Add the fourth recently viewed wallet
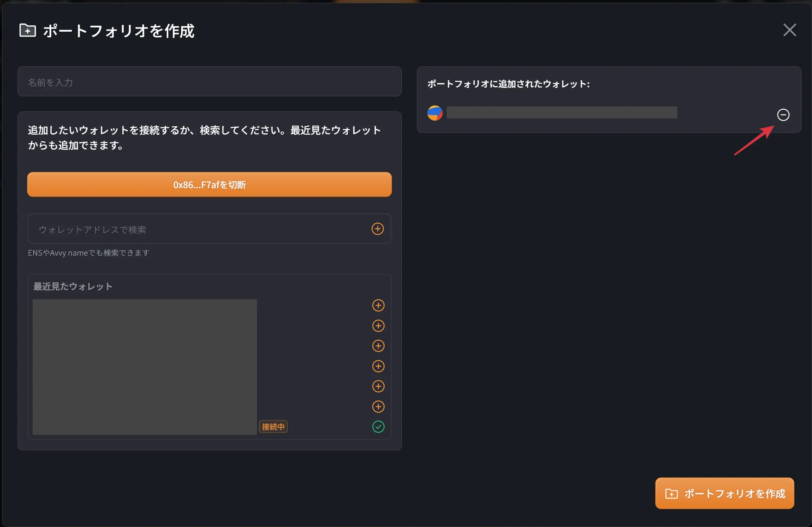 (x=378, y=366)
